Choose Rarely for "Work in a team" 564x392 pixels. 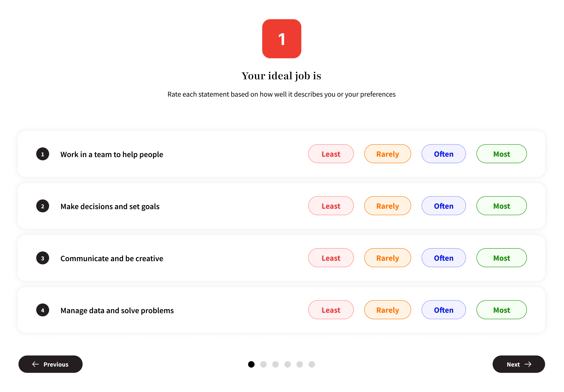tap(387, 154)
